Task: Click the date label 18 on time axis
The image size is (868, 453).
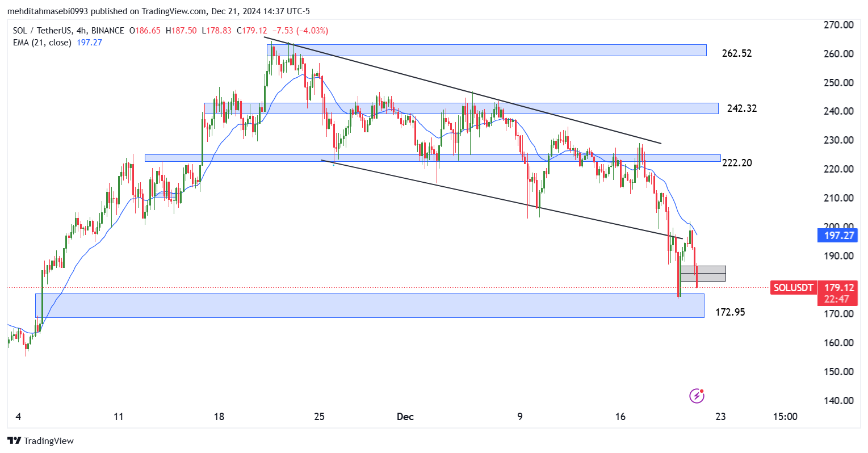Action: point(219,417)
